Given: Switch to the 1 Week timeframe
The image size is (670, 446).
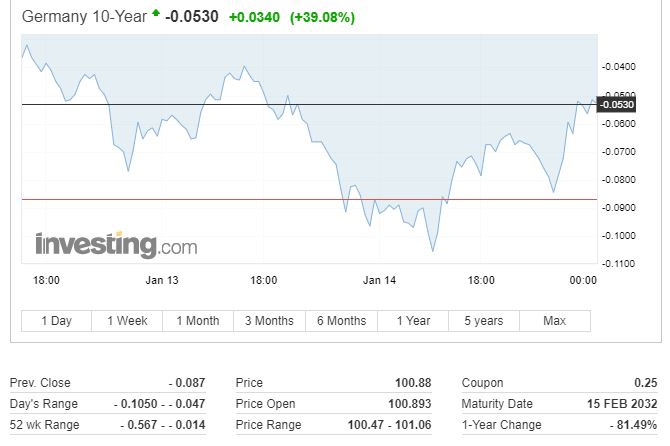Looking at the screenshot, I should pyautogui.click(x=127, y=321).
